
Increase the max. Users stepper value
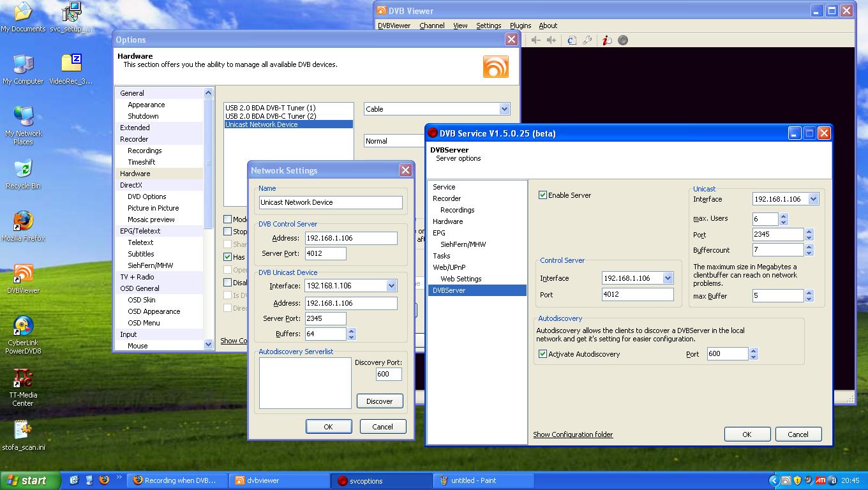point(784,216)
